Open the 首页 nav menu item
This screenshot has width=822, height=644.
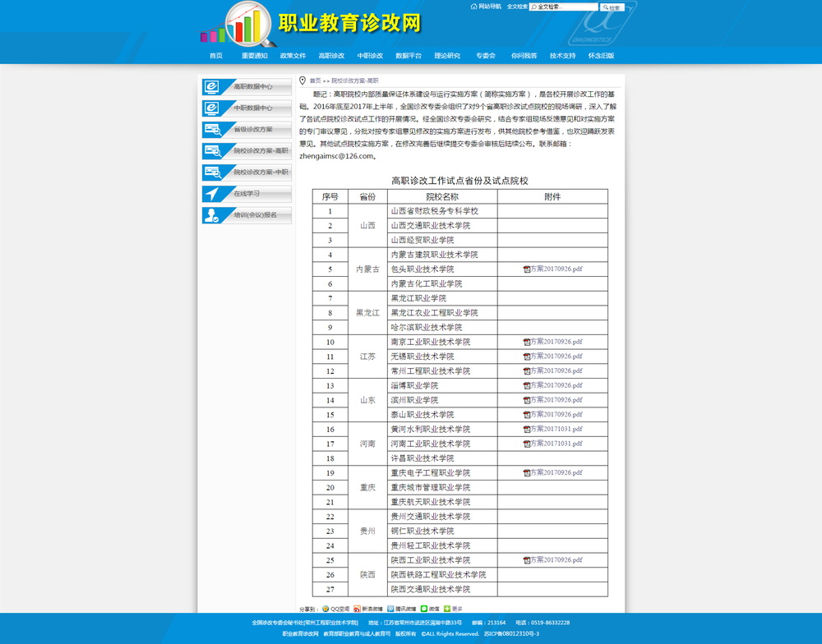pyautogui.click(x=216, y=56)
